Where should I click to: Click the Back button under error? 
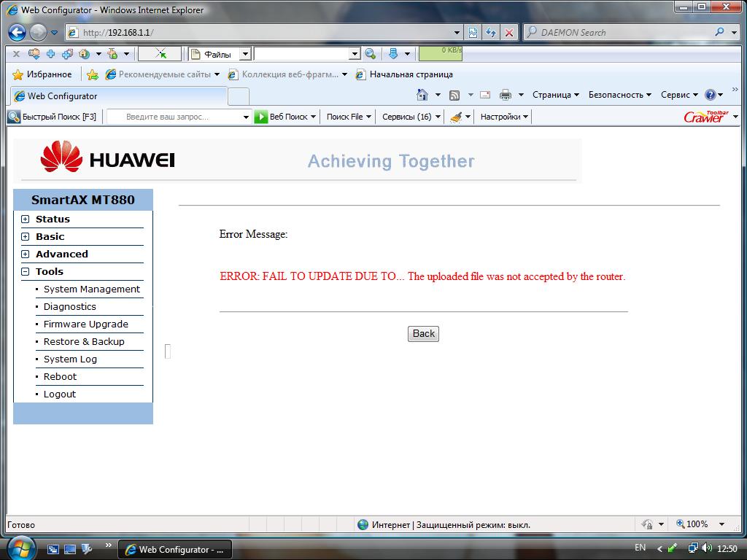pos(423,333)
